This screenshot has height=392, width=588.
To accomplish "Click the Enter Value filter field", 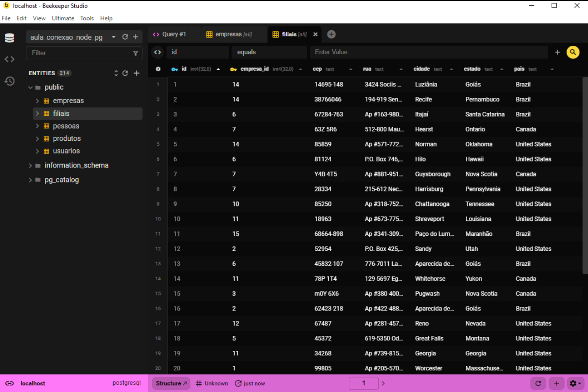I will pos(429,52).
